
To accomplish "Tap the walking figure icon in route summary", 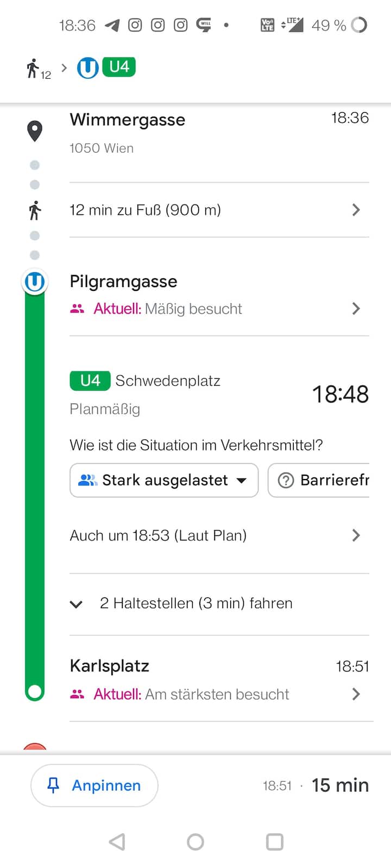I will click(33, 69).
